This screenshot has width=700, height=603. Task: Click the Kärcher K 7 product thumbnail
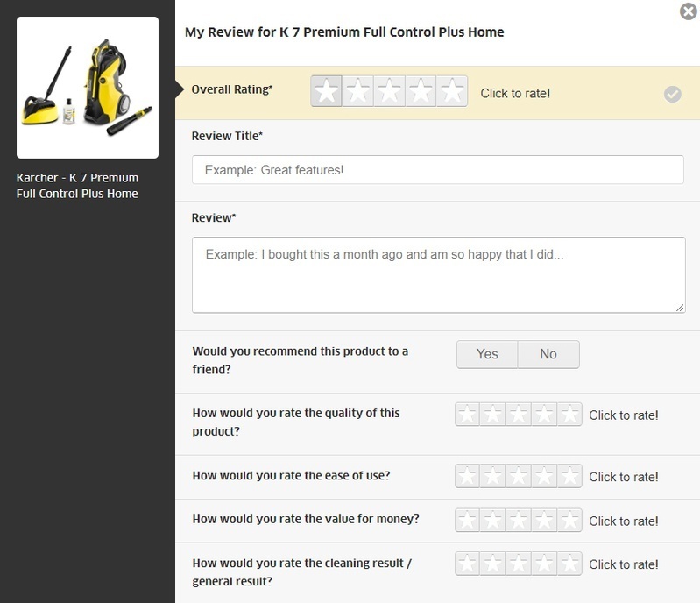point(88,87)
